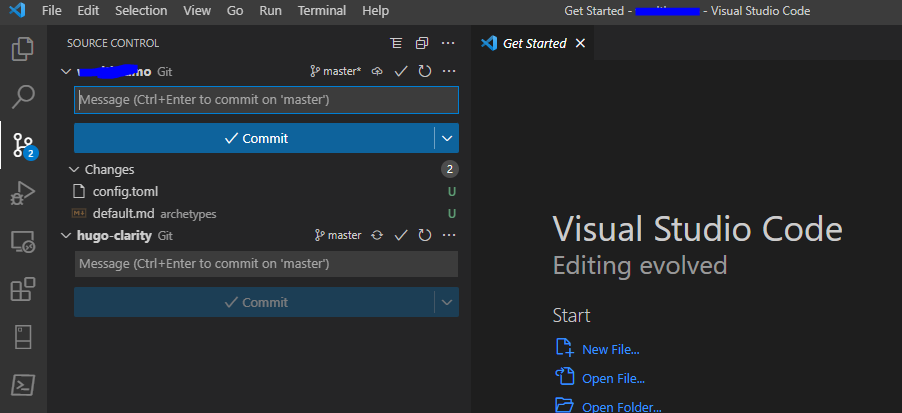Click the New File link
This screenshot has width=902, height=413.
[x=610, y=349]
